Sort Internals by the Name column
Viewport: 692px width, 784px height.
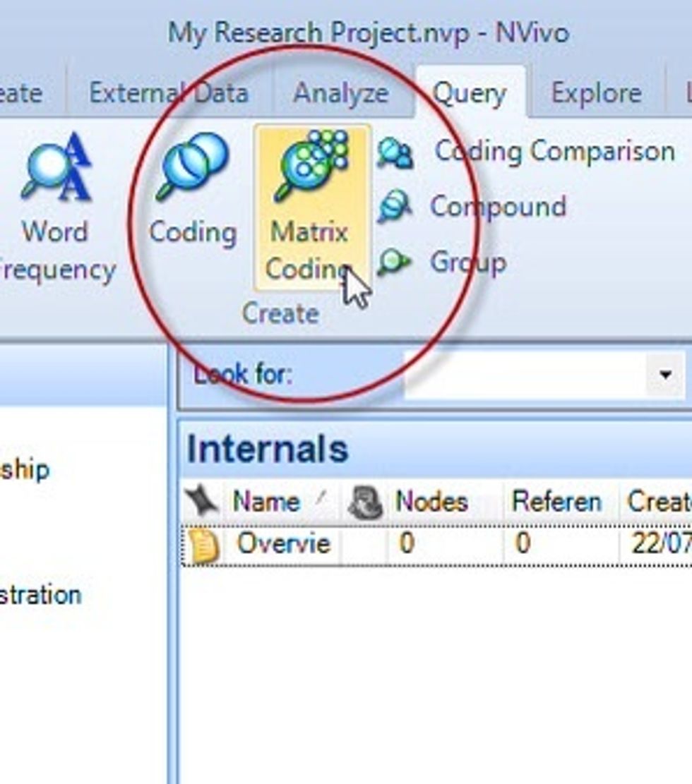tap(282, 502)
